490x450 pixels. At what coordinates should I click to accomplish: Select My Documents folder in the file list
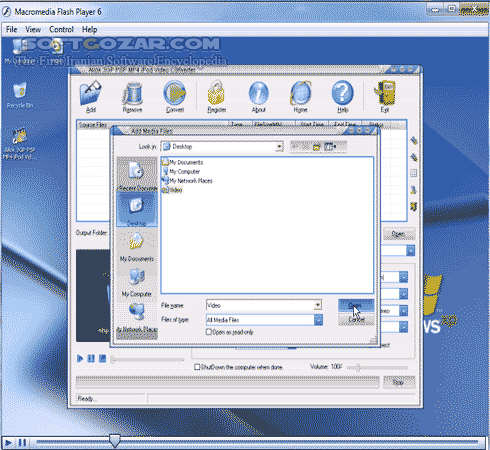pos(182,162)
